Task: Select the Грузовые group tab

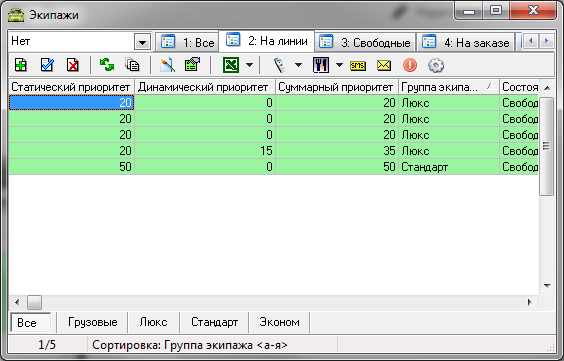Action: pos(92,322)
